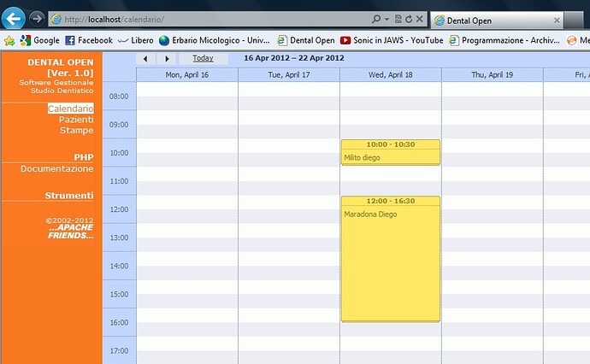Open the Facebook bookmark
This screenshot has width=590, height=364.
pos(89,40)
